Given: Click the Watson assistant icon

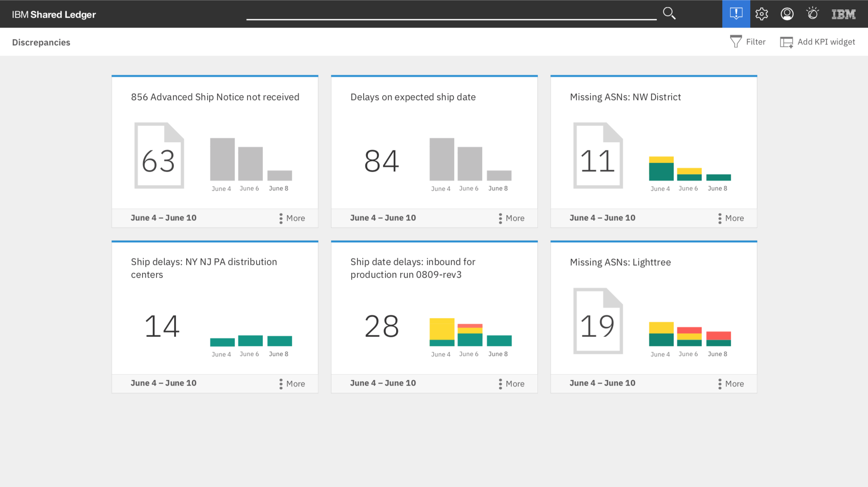Looking at the screenshot, I should point(812,14).
